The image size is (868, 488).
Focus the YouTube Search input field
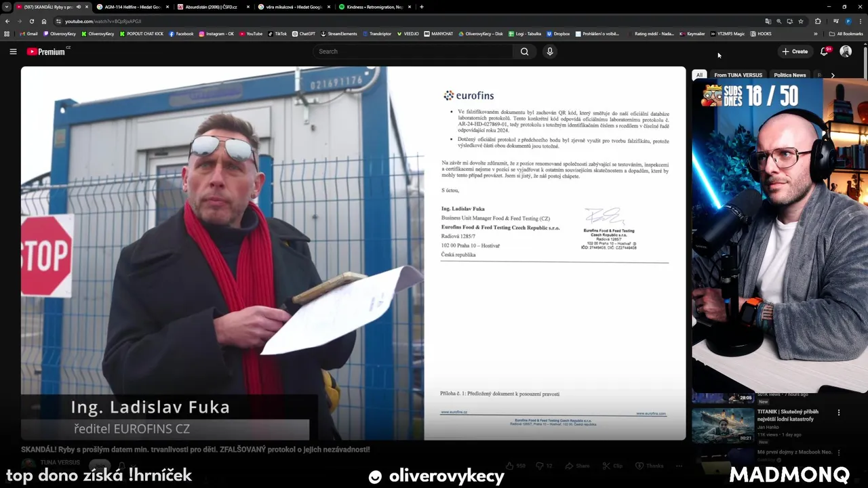click(x=414, y=52)
